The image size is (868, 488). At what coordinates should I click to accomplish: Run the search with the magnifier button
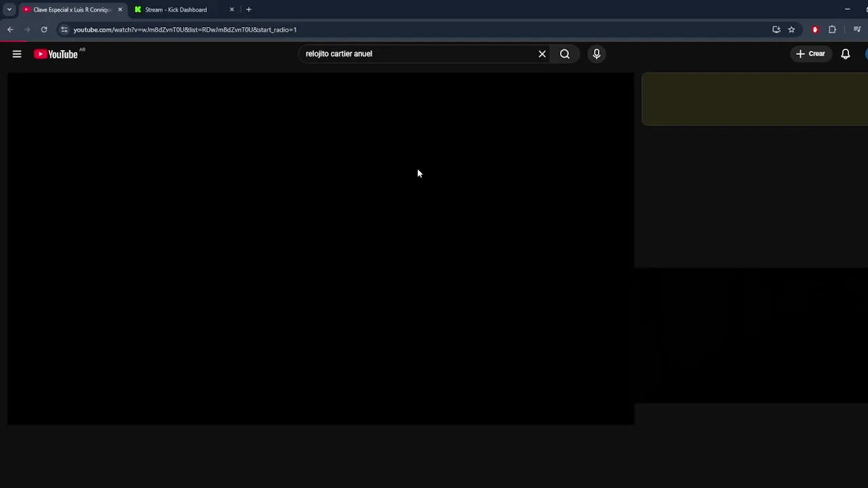coord(565,54)
